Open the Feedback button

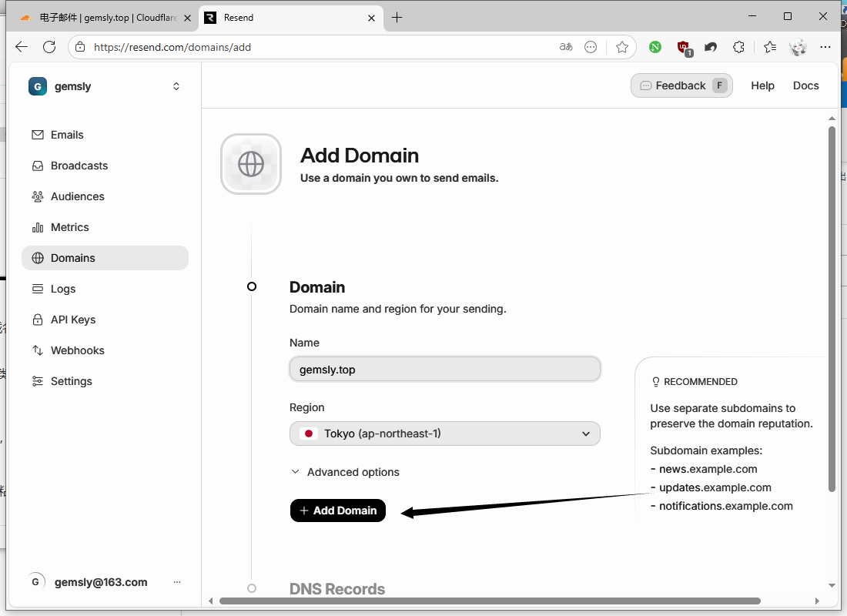point(681,85)
